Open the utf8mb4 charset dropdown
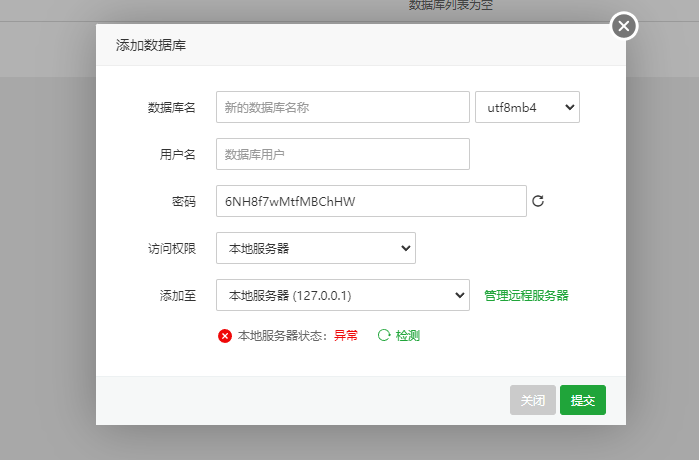The width and height of the screenshot is (699, 460). [527, 107]
